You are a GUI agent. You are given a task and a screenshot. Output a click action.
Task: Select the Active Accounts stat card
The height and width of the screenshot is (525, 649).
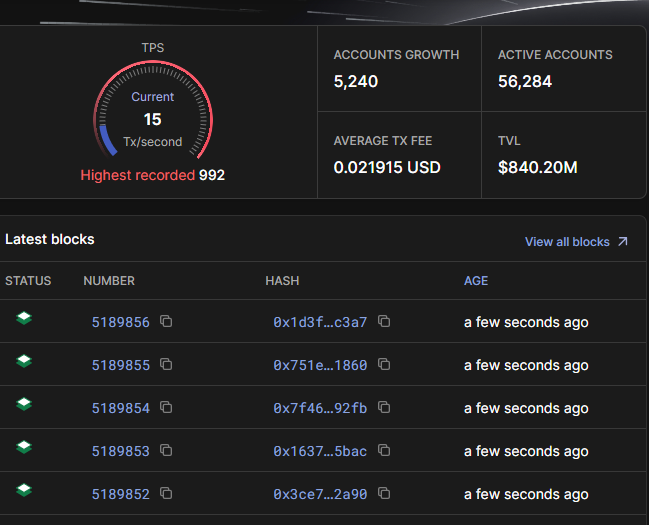563,69
